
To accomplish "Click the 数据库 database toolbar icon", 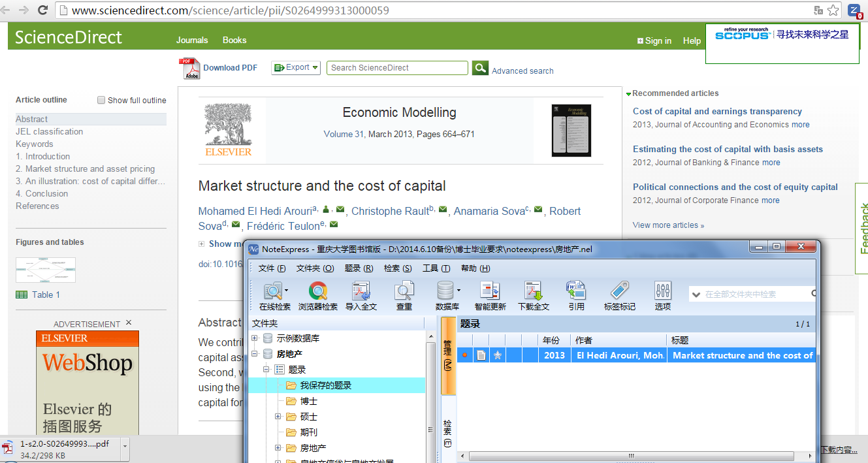I will [445, 291].
